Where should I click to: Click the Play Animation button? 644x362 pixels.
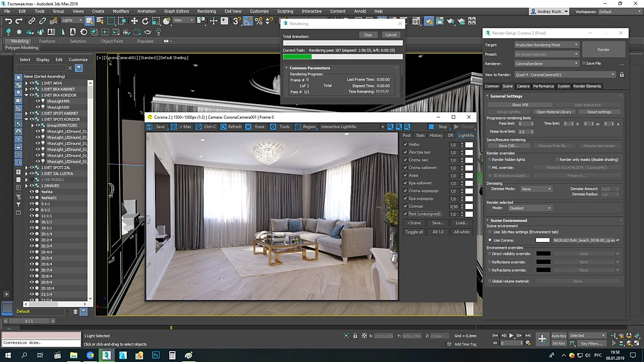pyautogui.click(x=511, y=336)
